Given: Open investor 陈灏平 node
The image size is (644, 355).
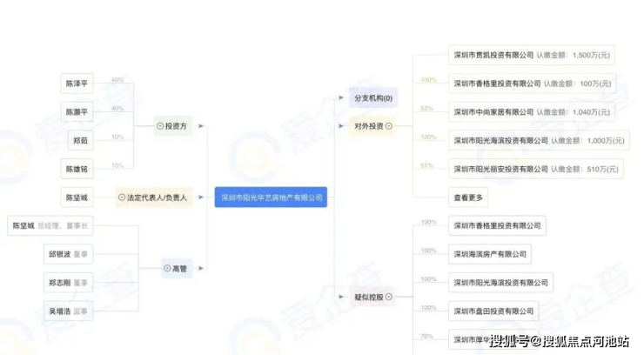Looking at the screenshot, I should (x=77, y=112).
